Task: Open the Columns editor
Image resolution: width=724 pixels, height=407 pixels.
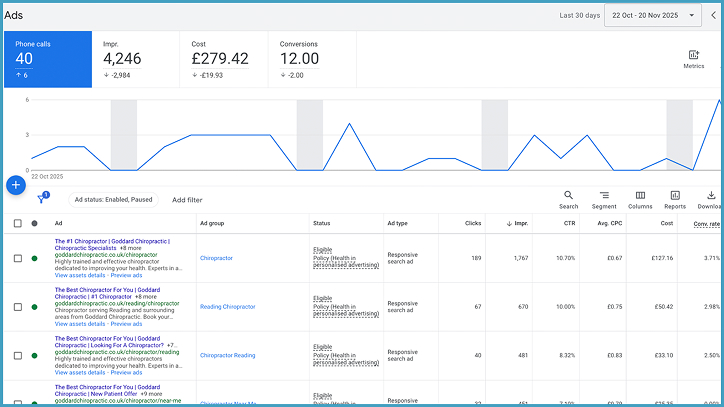Action: (640, 199)
